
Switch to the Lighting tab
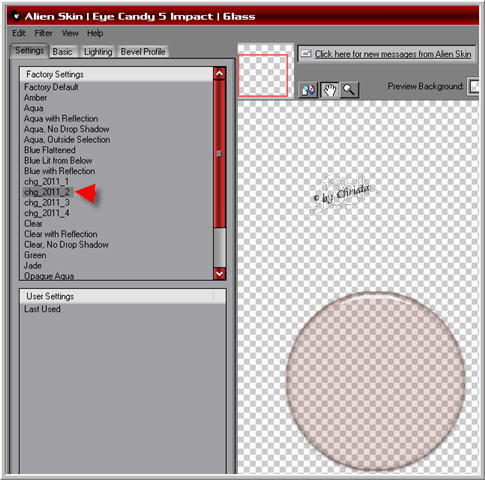tap(98, 52)
